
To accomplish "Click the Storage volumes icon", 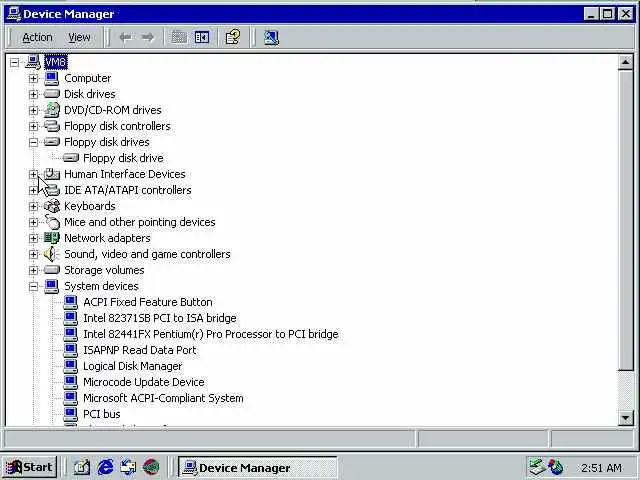I will (52, 270).
